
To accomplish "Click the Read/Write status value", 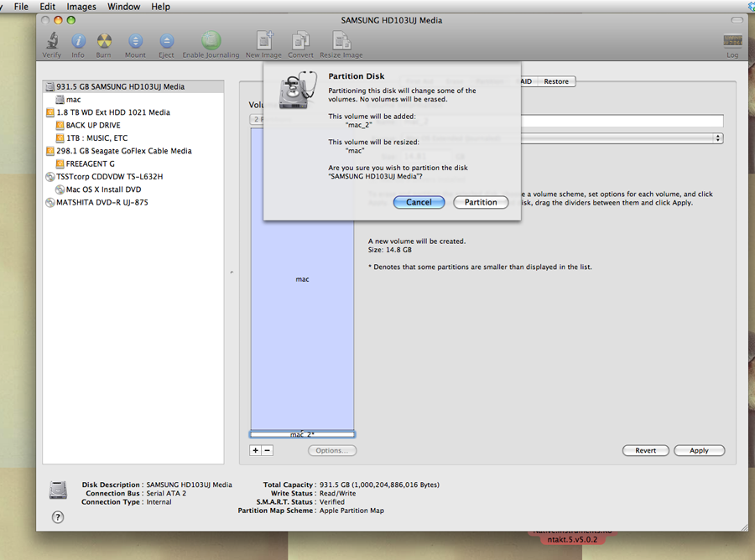I will 337,493.
